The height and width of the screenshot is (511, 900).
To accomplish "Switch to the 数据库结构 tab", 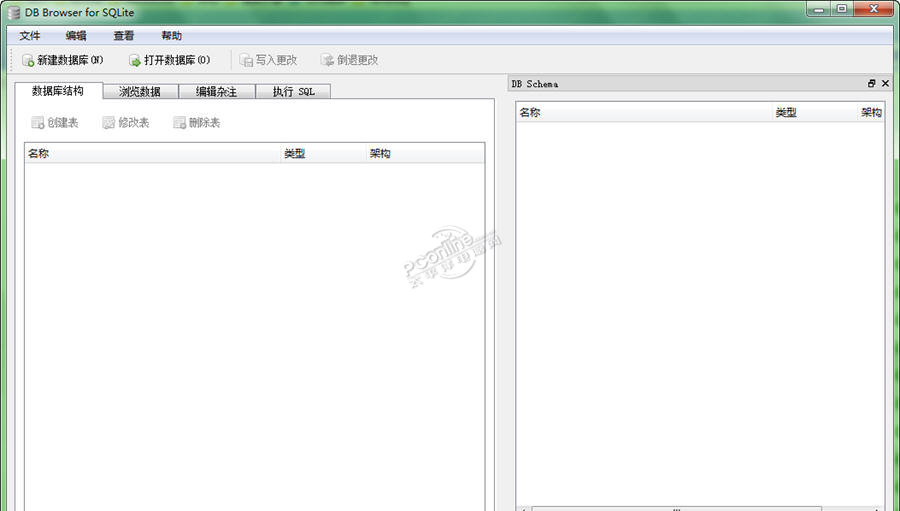I will [x=58, y=91].
